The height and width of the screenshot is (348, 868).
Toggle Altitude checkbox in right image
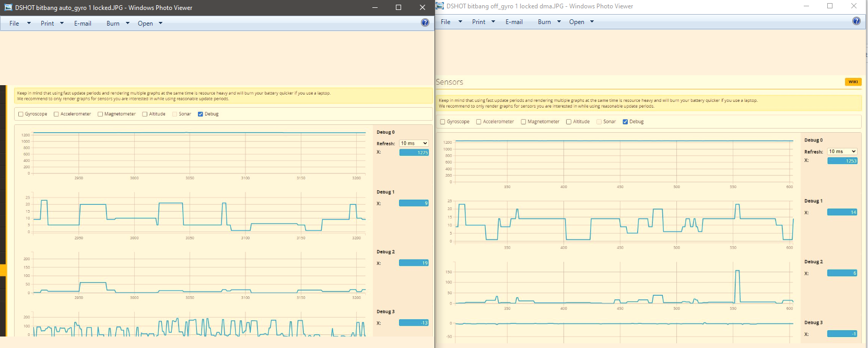click(569, 122)
